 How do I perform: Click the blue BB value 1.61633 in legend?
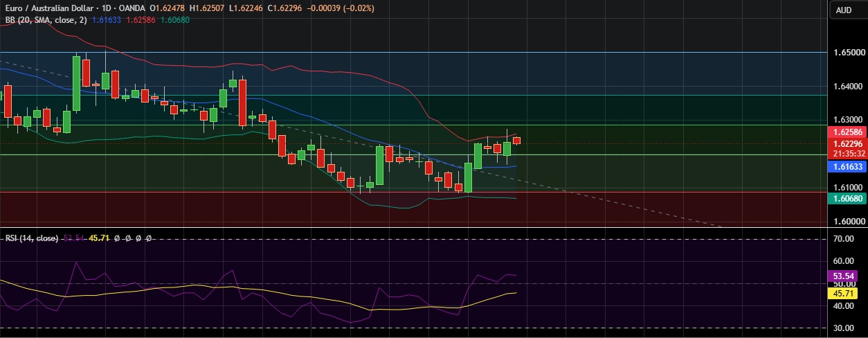(x=107, y=20)
